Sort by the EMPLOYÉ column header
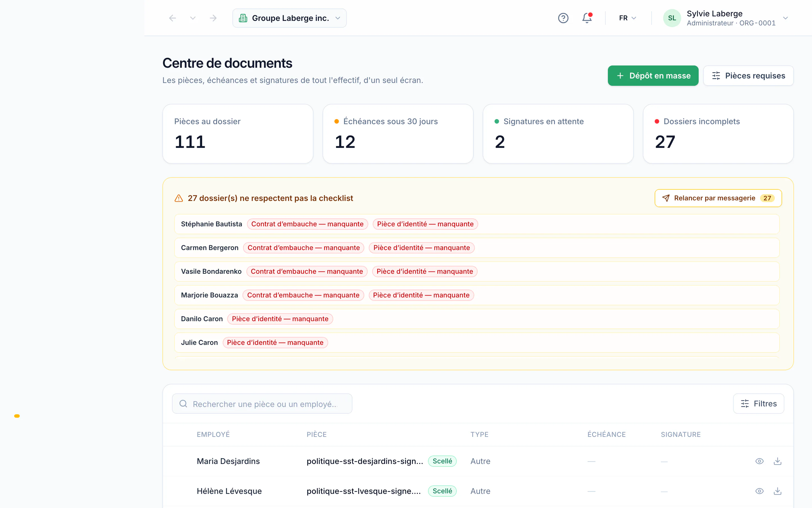Viewport: 812px width, 508px height. [213, 434]
